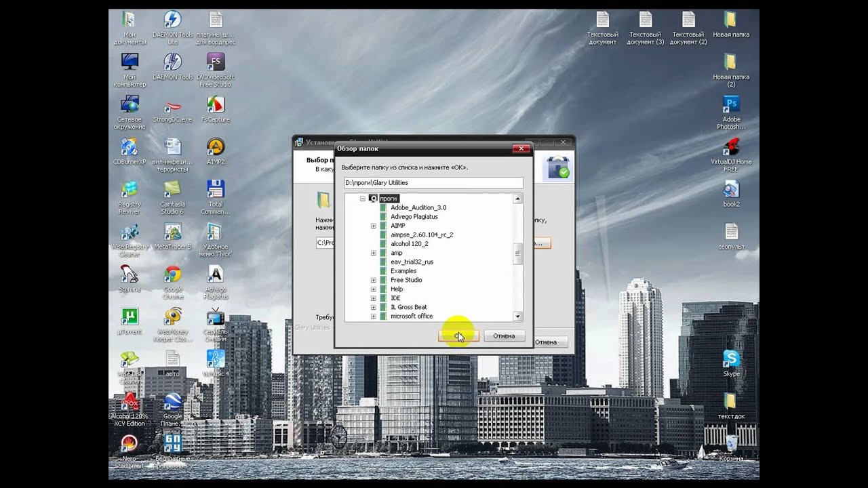868x488 pixels.
Task: Collapse the проги folder node
Action: (x=363, y=199)
